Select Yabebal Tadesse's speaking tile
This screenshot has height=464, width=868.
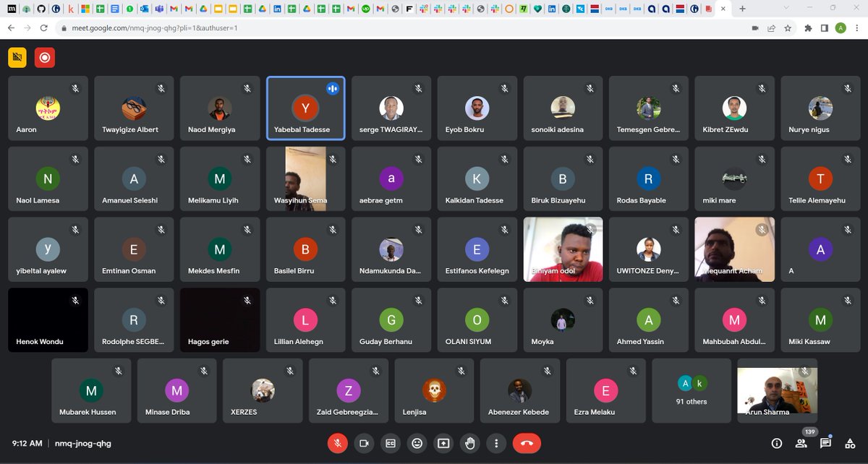coord(305,108)
